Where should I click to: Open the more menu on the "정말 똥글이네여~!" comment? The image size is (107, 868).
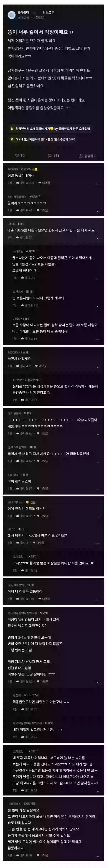tap(97, 184)
